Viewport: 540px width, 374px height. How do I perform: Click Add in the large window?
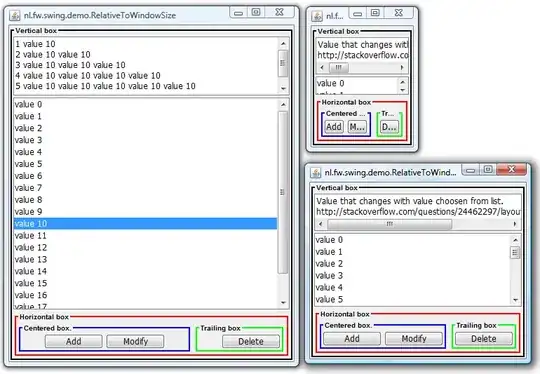pyautogui.click(x=74, y=341)
